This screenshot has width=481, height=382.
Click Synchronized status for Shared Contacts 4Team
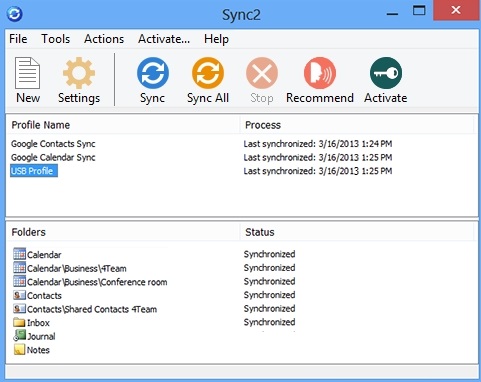point(269,309)
